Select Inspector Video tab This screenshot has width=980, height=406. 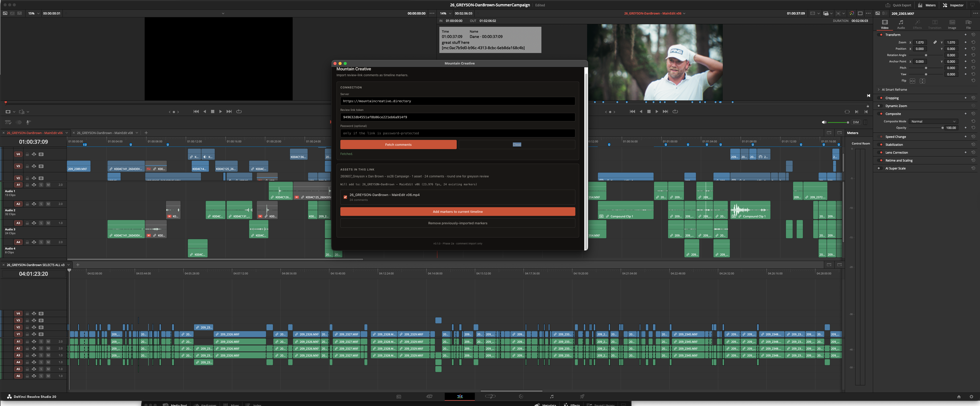tap(885, 24)
